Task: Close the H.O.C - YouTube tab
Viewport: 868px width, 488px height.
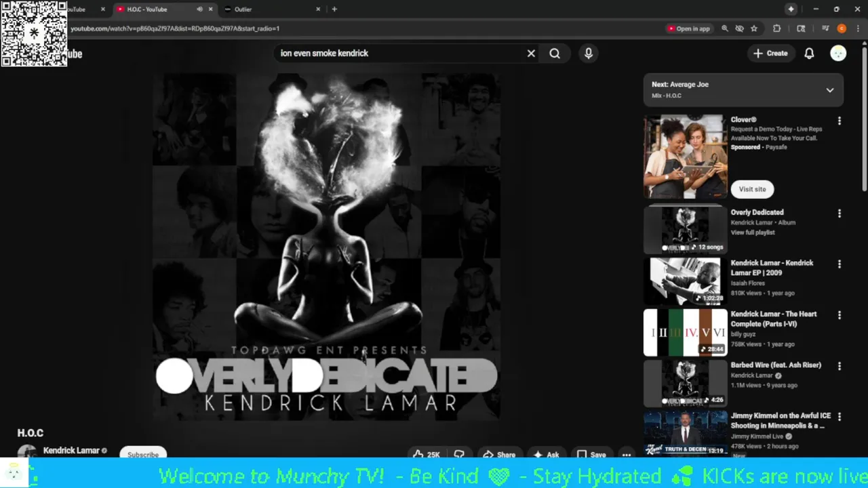Action: click(210, 9)
